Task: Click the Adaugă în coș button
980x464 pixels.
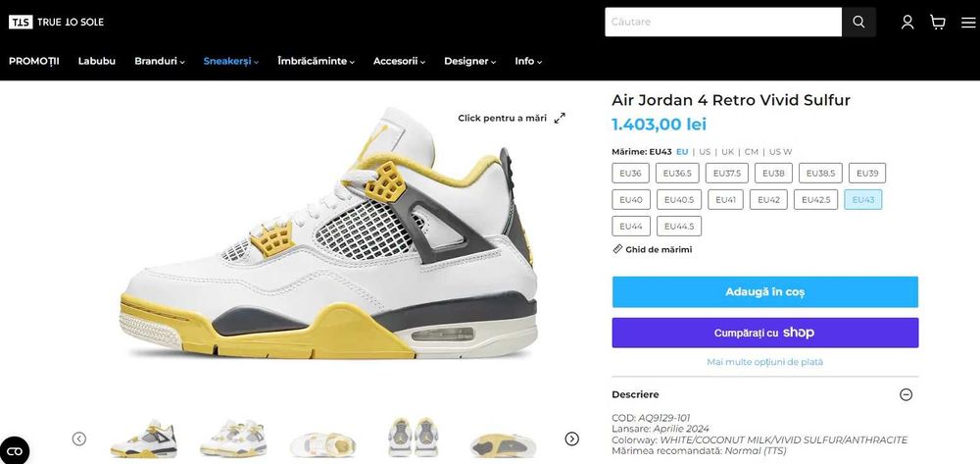Action: point(765,292)
